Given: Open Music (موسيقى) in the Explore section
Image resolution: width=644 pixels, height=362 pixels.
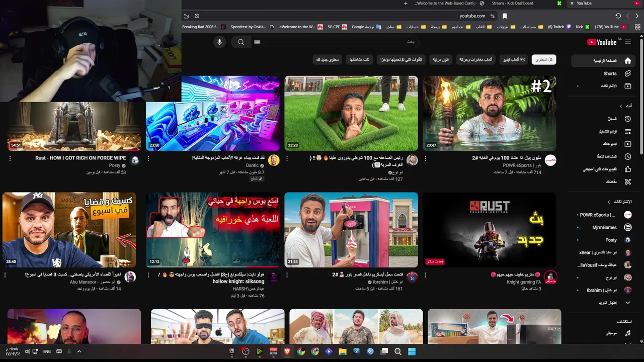Looking at the screenshot, I should [x=604, y=333].
